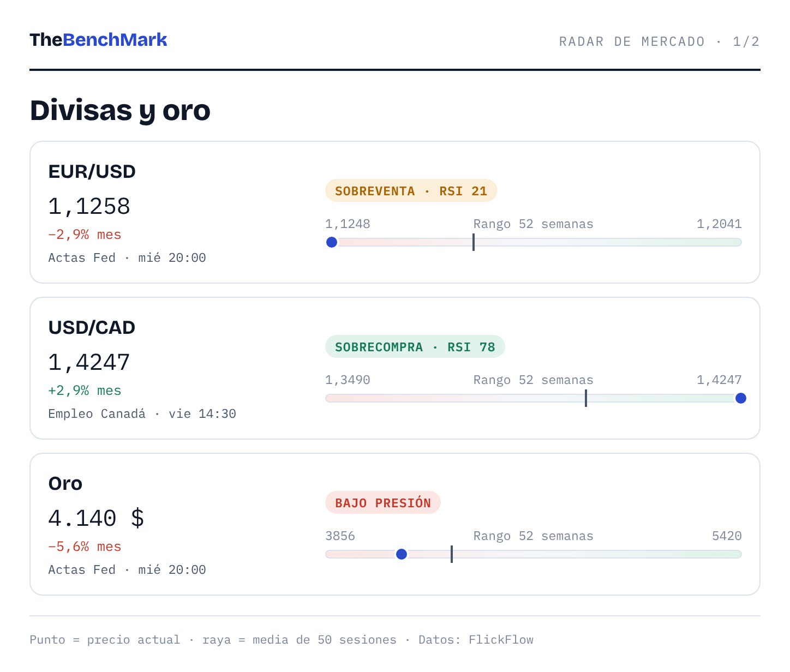Viewport: 790px width, 672px height.
Task: Select the EUR/USD card title
Action: 92,171
